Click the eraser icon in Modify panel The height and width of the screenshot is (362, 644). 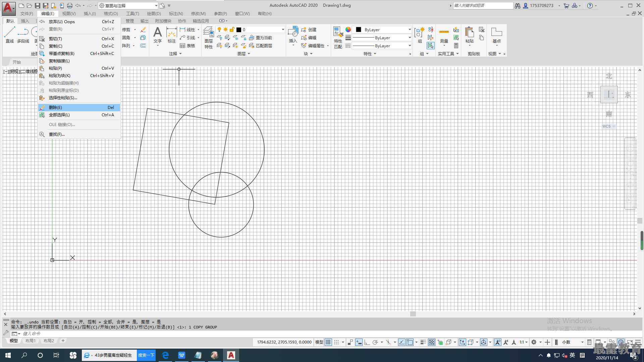coord(143,29)
